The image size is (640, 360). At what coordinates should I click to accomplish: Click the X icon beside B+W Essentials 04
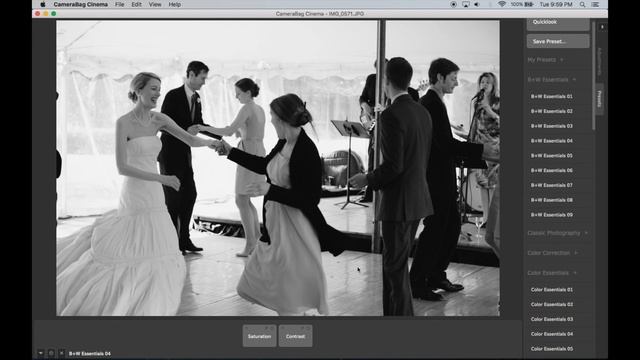(x=62, y=353)
